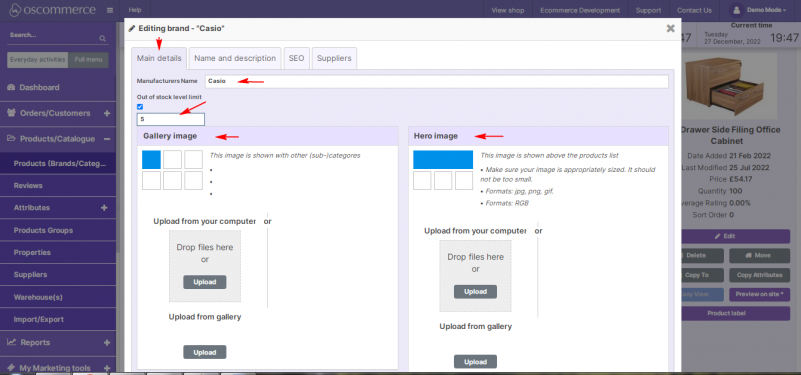This screenshot has width=801, height=375.
Task: Expand Attributes plus sign
Action: [x=104, y=207]
